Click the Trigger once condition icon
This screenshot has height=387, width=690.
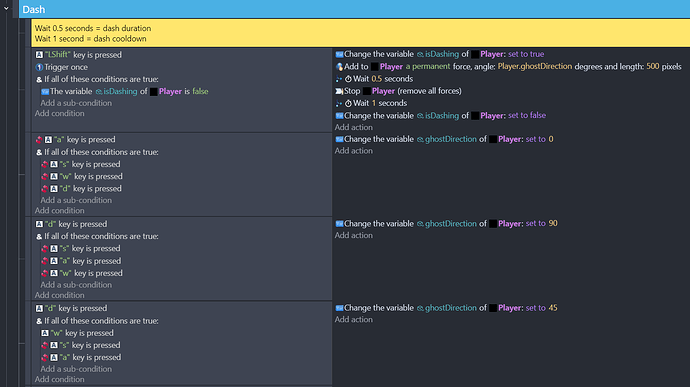click(39, 67)
